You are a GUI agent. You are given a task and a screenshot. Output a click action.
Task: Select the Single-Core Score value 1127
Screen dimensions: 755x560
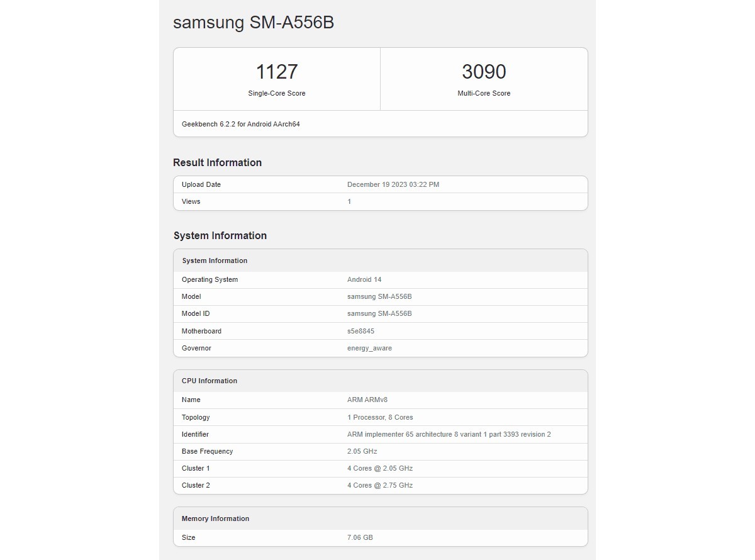point(277,71)
